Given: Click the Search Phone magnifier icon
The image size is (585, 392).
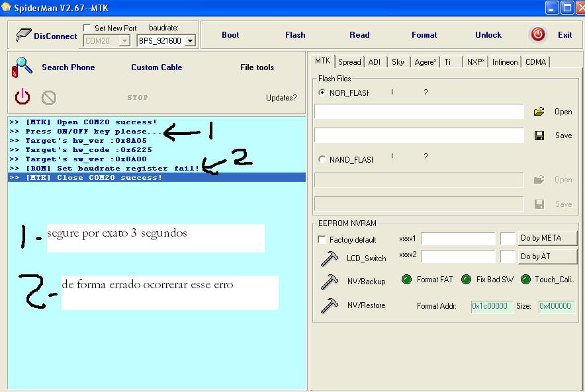Looking at the screenshot, I should pos(22,67).
